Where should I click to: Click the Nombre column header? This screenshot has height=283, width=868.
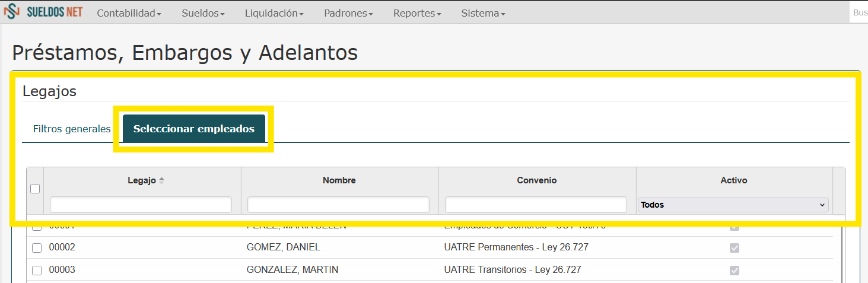pyautogui.click(x=339, y=180)
